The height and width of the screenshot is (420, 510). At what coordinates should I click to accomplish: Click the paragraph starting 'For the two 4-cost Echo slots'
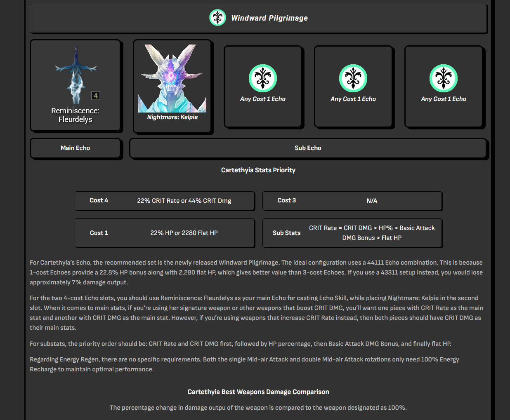click(256, 313)
